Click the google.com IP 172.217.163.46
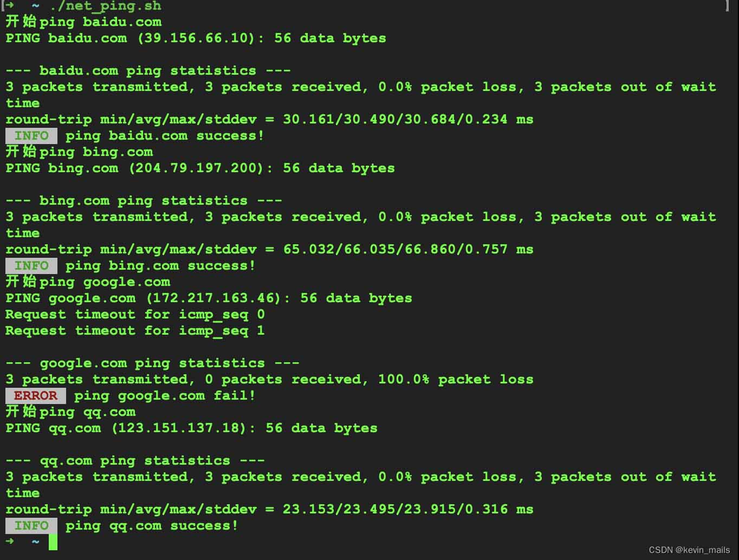The width and height of the screenshot is (739, 560). pyautogui.click(x=213, y=298)
